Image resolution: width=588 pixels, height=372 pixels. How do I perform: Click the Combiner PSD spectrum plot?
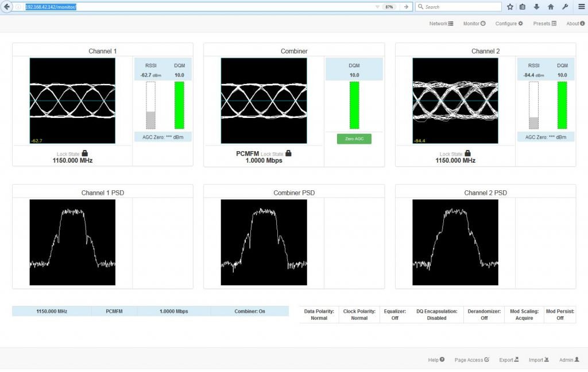[x=264, y=242]
